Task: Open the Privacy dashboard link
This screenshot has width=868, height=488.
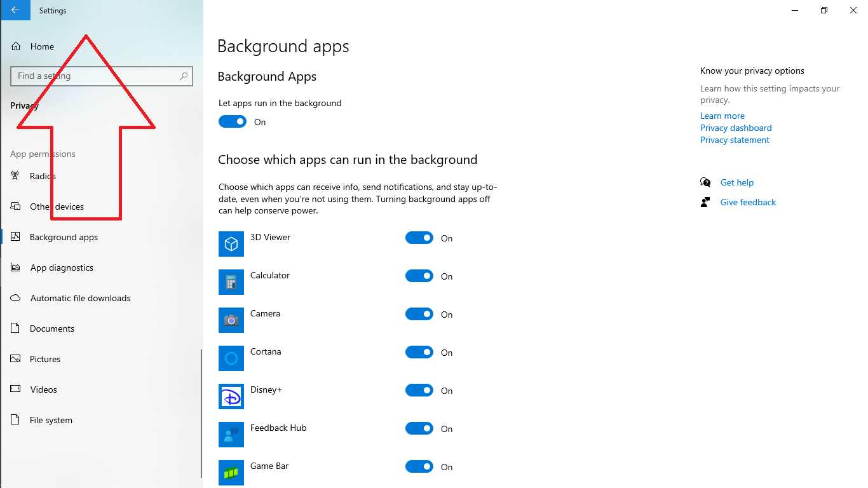Action: (x=736, y=128)
